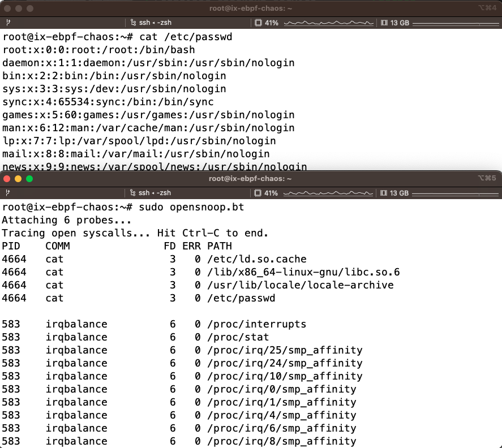Image resolution: width=502 pixels, height=448 pixels.
Task: Click the /proc/irq/0/smp_affinity path
Action: pyautogui.click(x=282, y=389)
